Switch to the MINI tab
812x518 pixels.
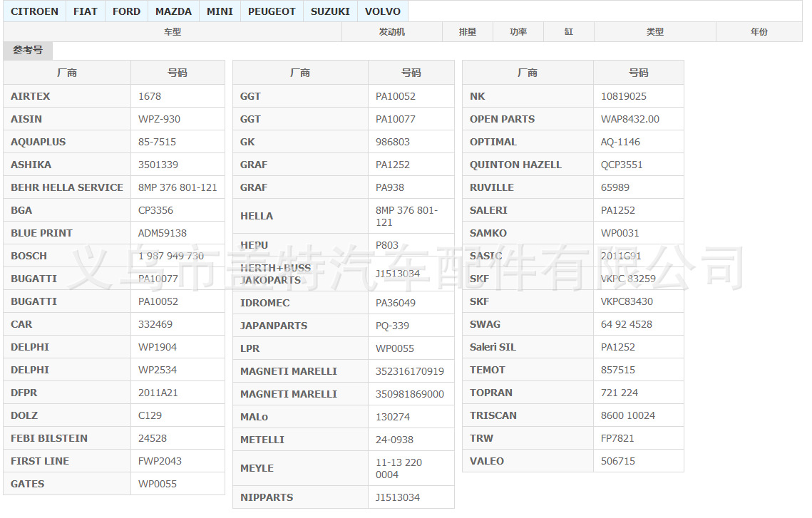(x=220, y=11)
